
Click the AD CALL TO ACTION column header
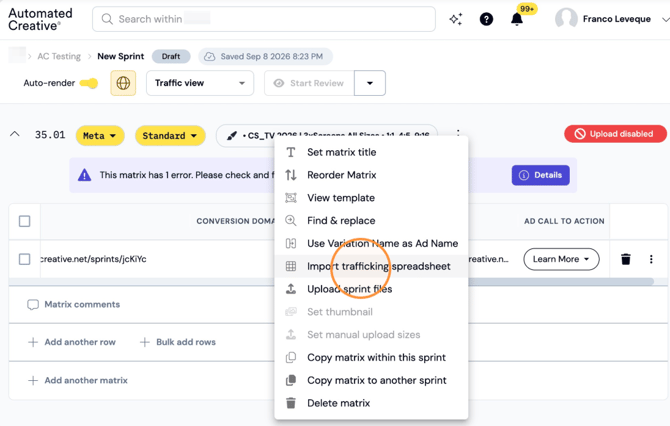click(564, 221)
